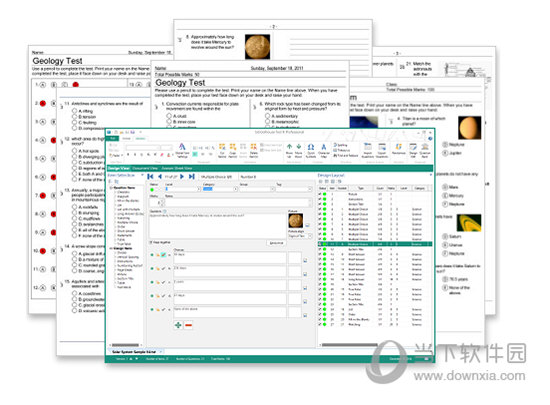Switch to Design View tab

(x=119, y=168)
